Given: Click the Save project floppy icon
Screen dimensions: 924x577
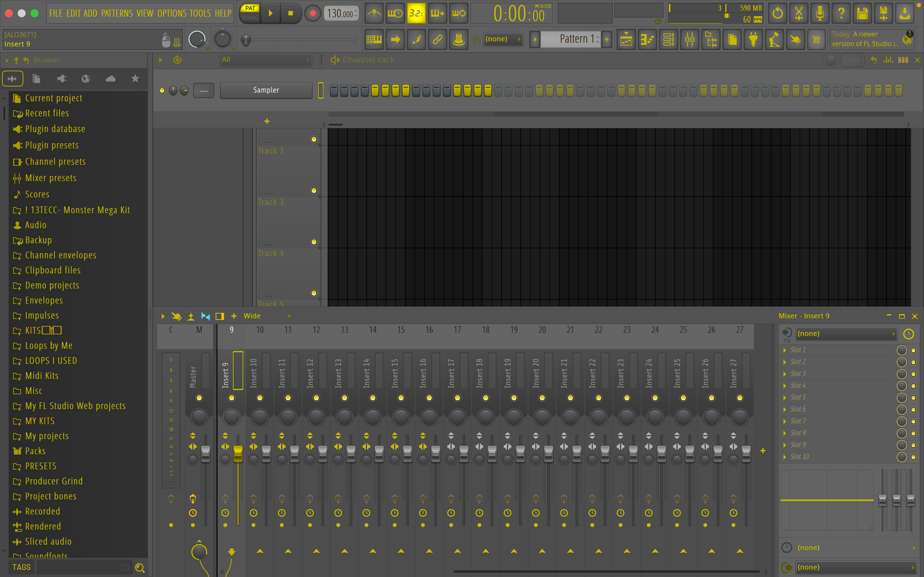Looking at the screenshot, I should pyautogui.click(x=862, y=13).
